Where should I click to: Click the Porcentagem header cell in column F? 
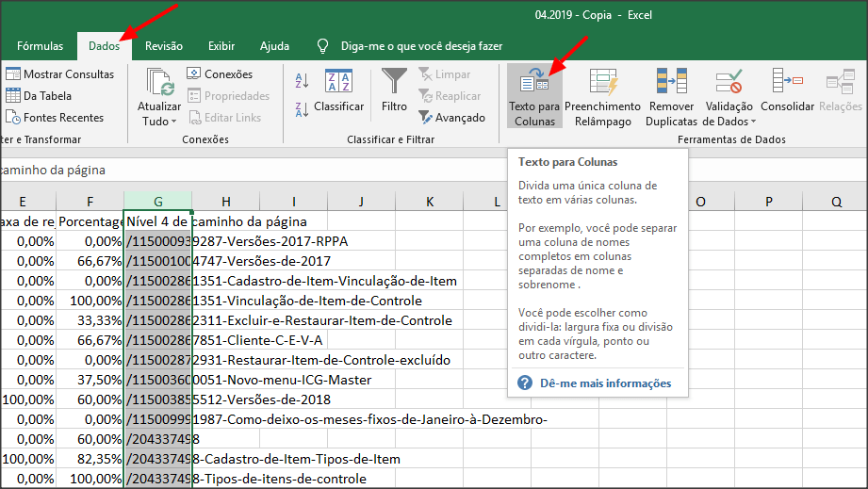tap(90, 221)
